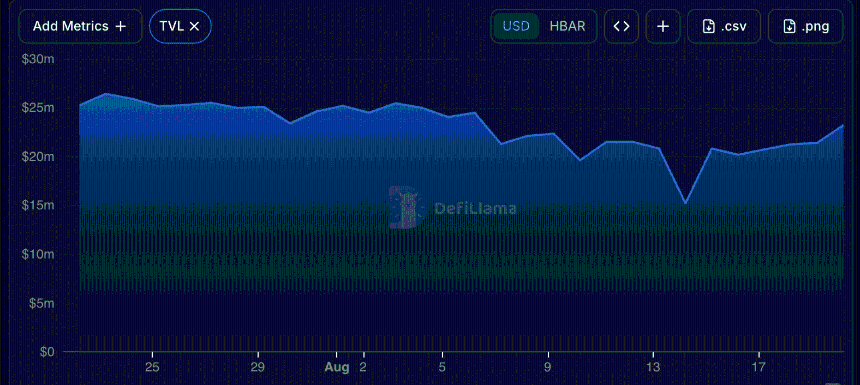Viewport: 860px width, 385px height.
Task: Click the 2 date label after Aug
Action: pyautogui.click(x=363, y=367)
